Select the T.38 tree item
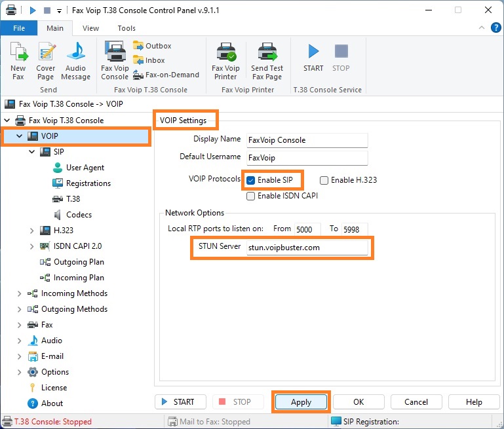Viewport: 504px width, 429px height. coord(66,199)
